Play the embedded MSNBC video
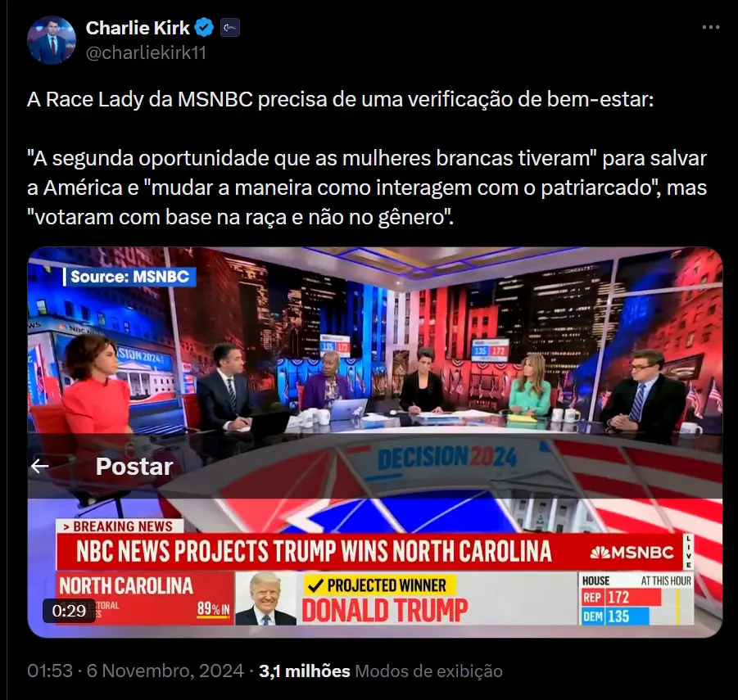Viewport: 738px width, 700px height. coord(374,442)
